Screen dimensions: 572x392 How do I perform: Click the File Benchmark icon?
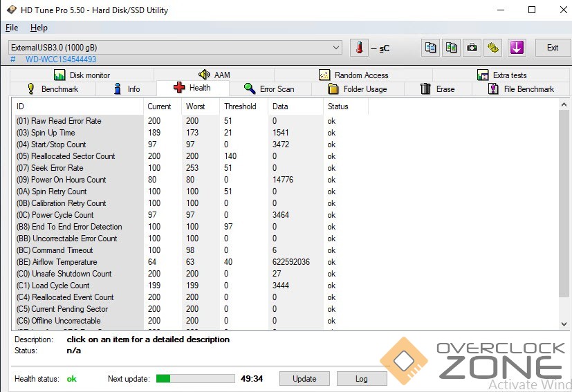tap(493, 89)
